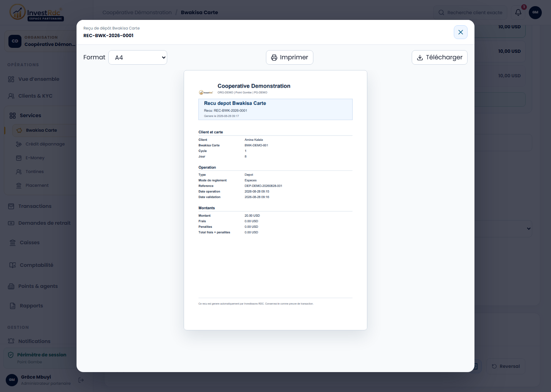Open E-Money service
The image size is (551, 392).
click(x=35, y=158)
